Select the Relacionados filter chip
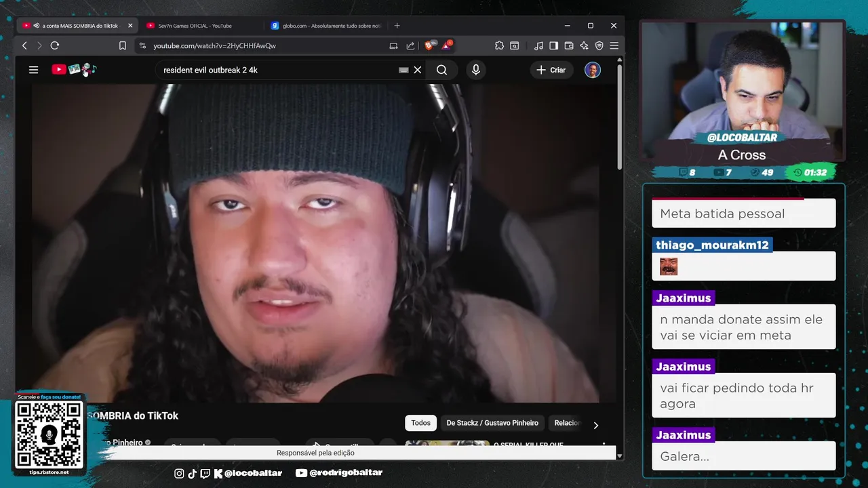 click(x=567, y=423)
